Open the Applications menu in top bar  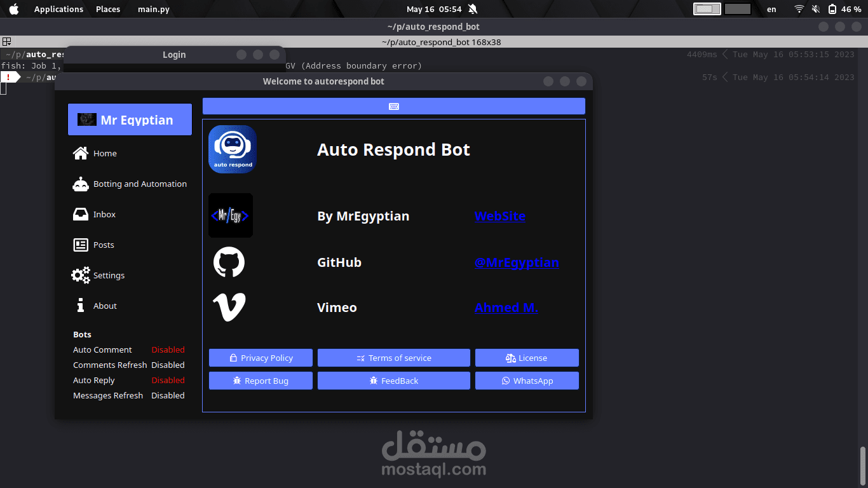(x=58, y=9)
